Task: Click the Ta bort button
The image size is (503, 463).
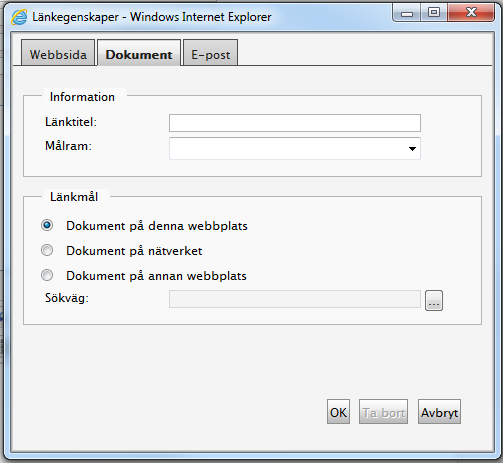Action: tap(383, 412)
